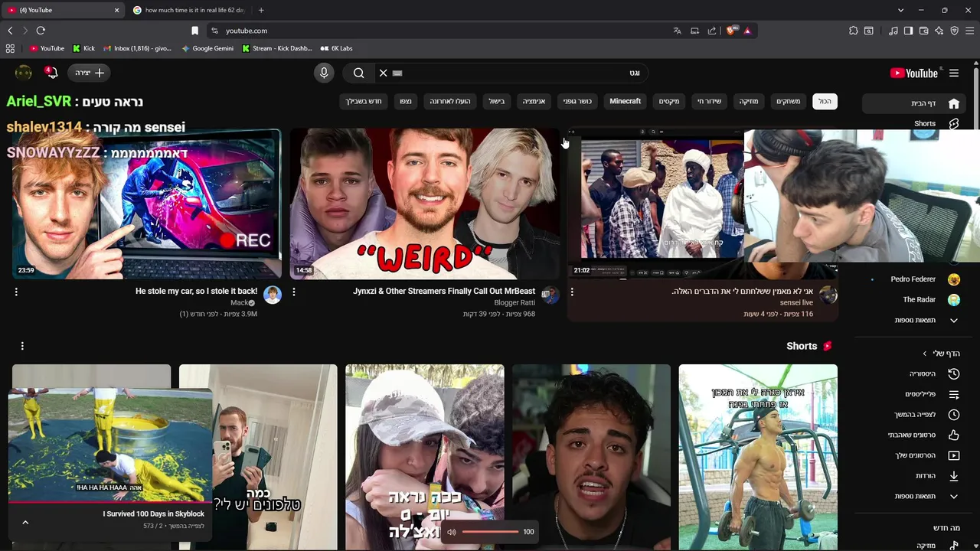Open the apps grid icon in bookmarks bar
This screenshot has width=980, height=551.
[10, 48]
